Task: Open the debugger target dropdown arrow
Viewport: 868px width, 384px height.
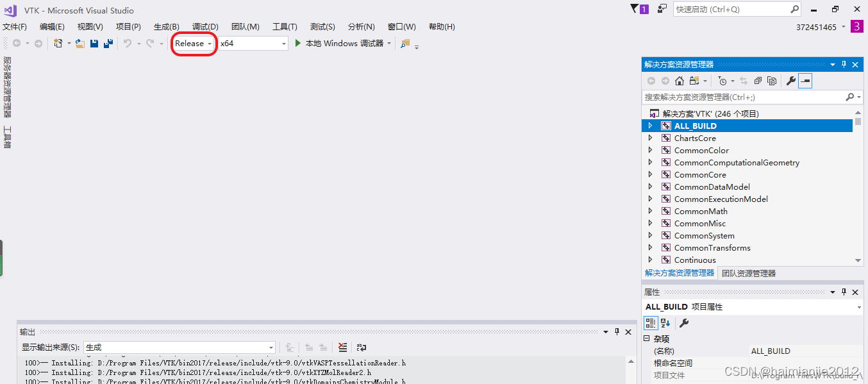Action: coord(388,44)
